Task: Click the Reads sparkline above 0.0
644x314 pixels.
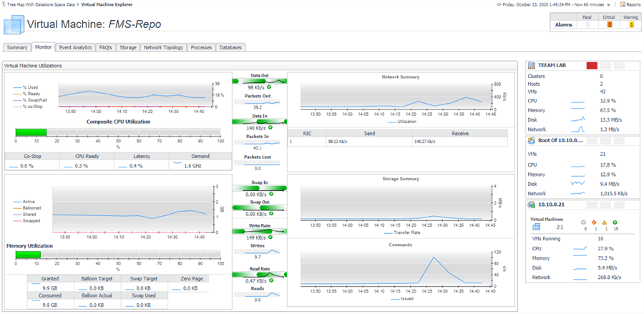Action: pos(262,294)
